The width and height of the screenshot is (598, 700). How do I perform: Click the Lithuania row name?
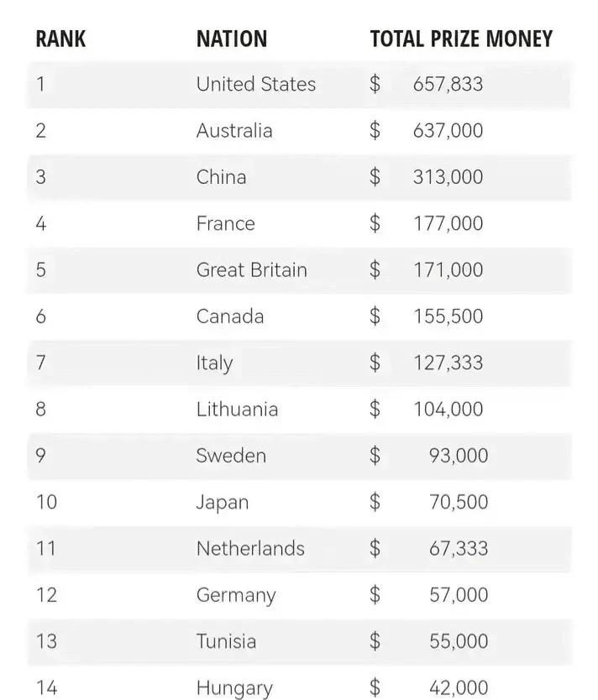237,409
